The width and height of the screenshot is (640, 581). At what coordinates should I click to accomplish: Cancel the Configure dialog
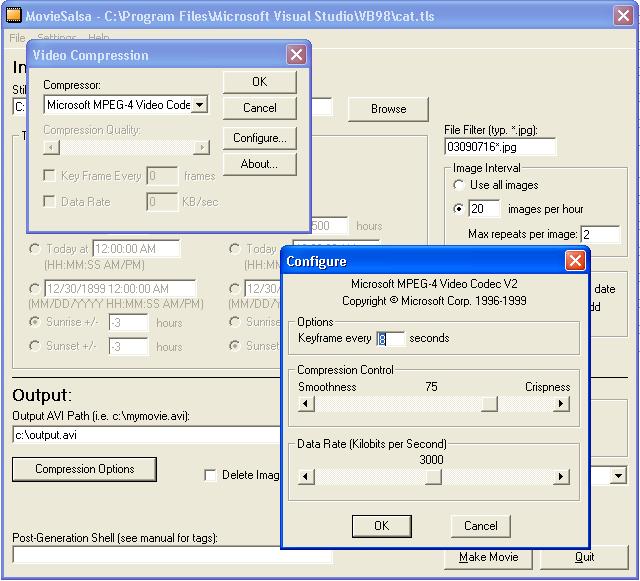coord(480,525)
